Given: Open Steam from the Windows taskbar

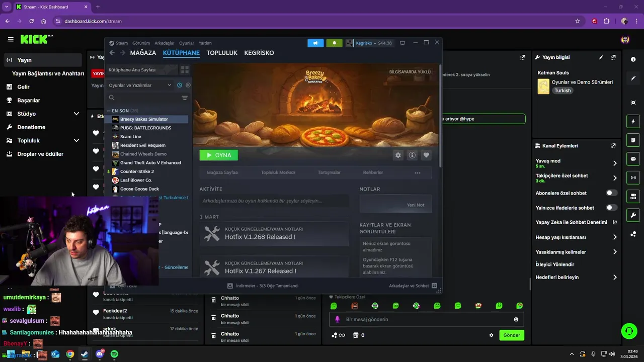Looking at the screenshot, I should [84, 354].
